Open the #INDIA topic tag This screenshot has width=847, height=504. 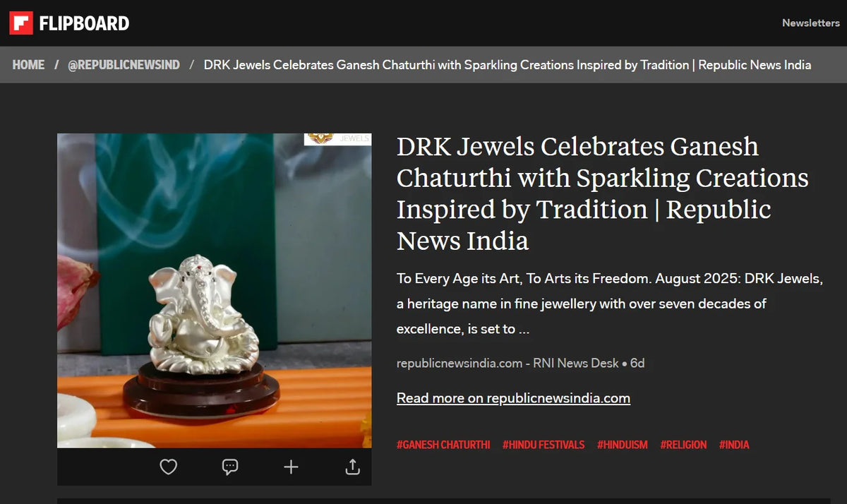734,445
